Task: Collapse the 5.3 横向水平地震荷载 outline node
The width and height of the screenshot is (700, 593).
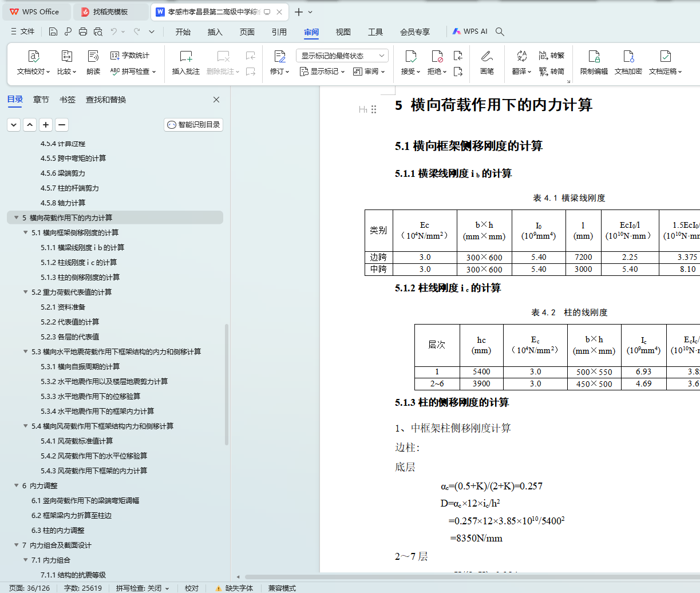Action: [25, 351]
